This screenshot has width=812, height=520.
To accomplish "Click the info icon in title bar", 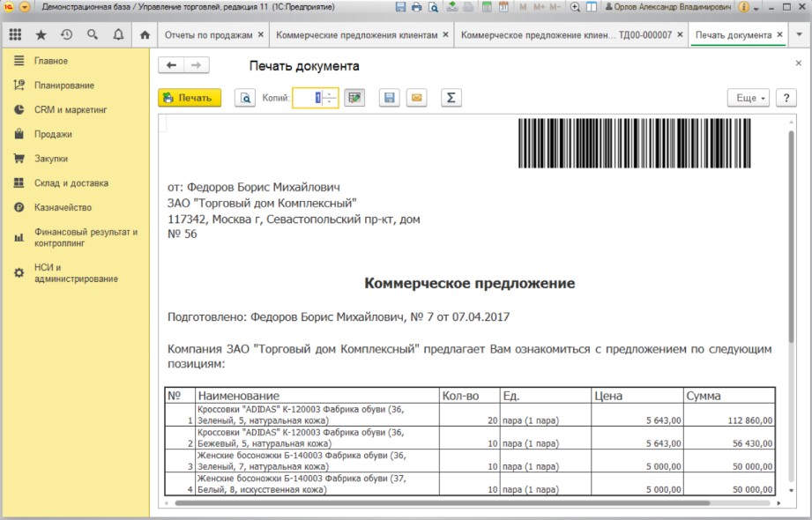I will tap(743, 7).
